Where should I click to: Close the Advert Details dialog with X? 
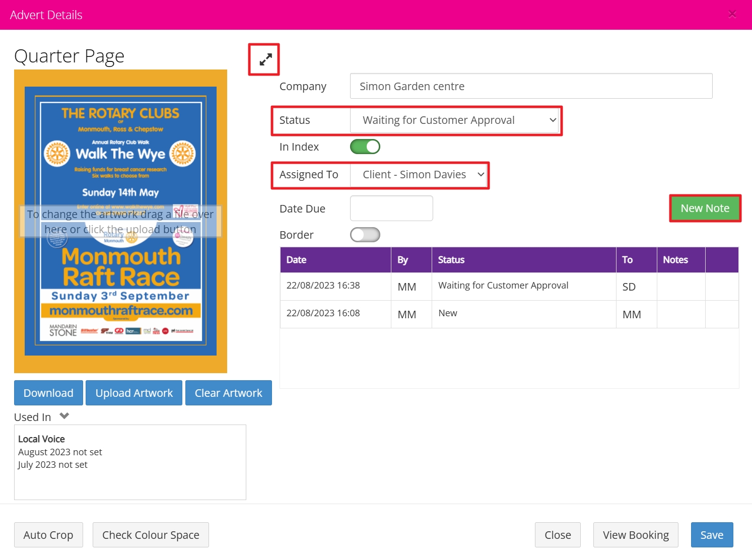(732, 15)
